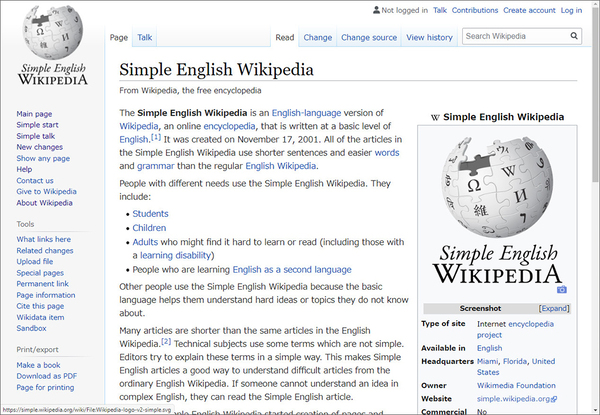
Task: Follow the words link in intro
Action: coord(387,153)
